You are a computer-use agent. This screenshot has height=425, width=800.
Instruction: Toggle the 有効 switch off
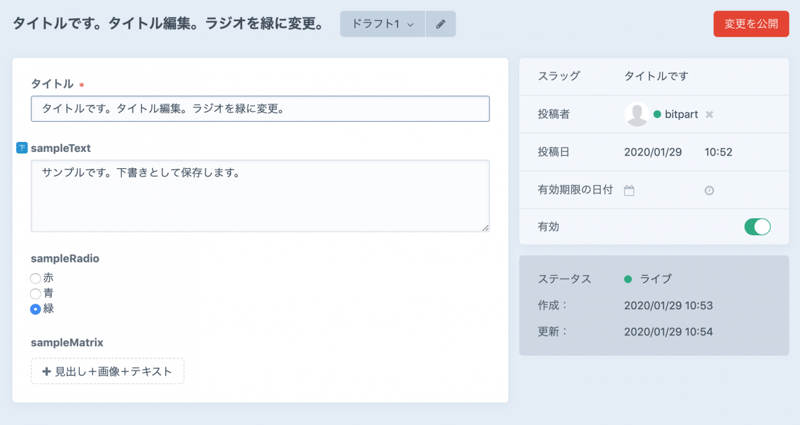tap(757, 227)
